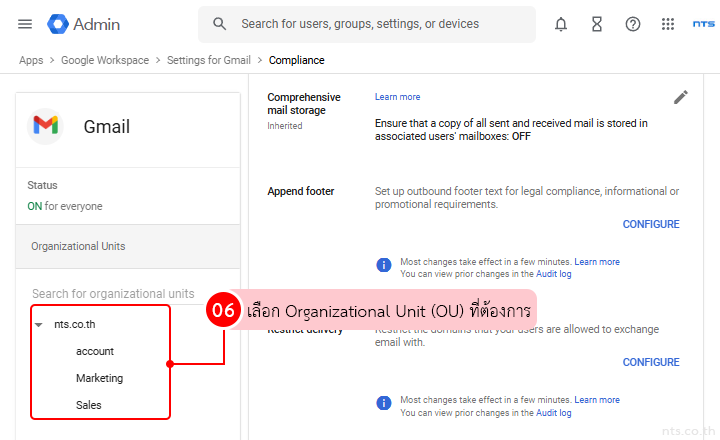
Task: Click CONFIGURE for Append footer
Action: coord(651,224)
